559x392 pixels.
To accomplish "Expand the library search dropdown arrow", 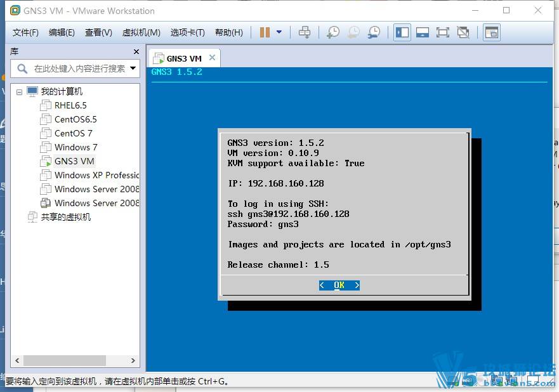I will tap(133, 69).
